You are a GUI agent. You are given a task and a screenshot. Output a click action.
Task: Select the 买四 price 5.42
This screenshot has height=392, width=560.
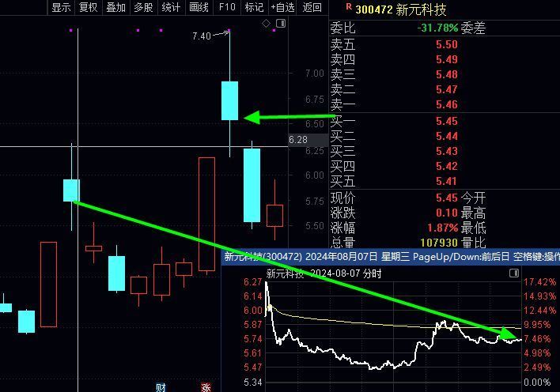coord(446,166)
